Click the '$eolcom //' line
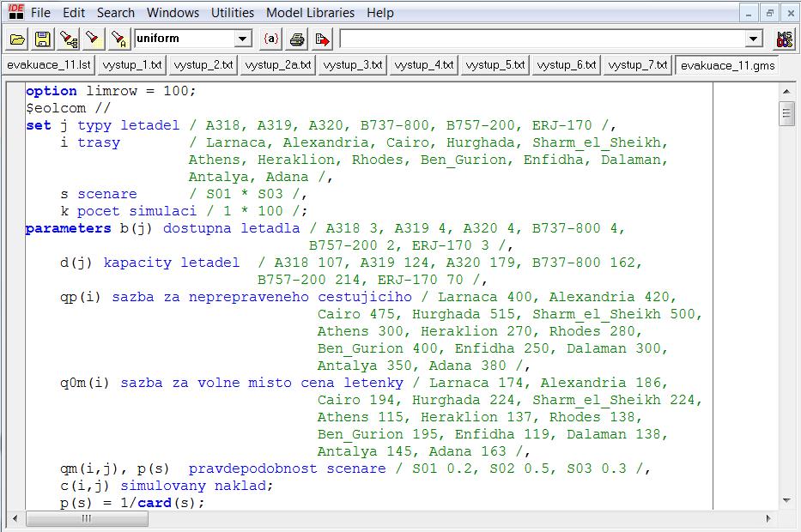The image size is (801, 532). pos(68,108)
